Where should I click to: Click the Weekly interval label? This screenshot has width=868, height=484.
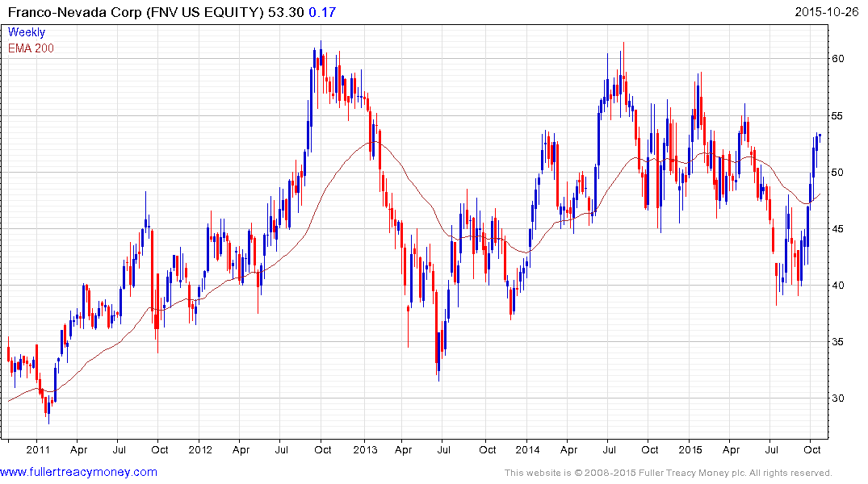tap(27, 32)
